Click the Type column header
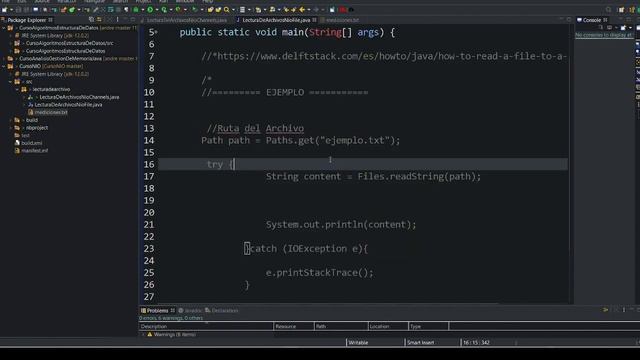Viewport: 640px width, 360px height. [428, 326]
